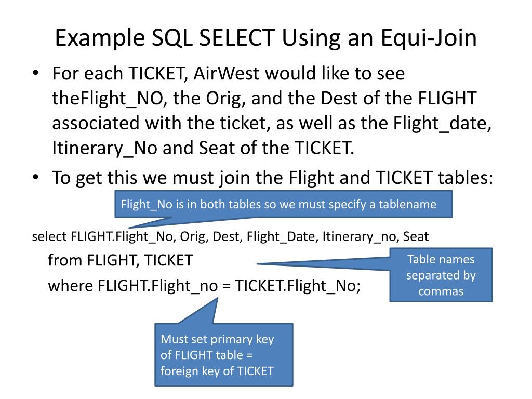Click the select FLIGHT.Flight_No query line
The height and width of the screenshot is (399, 532).
click(230, 236)
